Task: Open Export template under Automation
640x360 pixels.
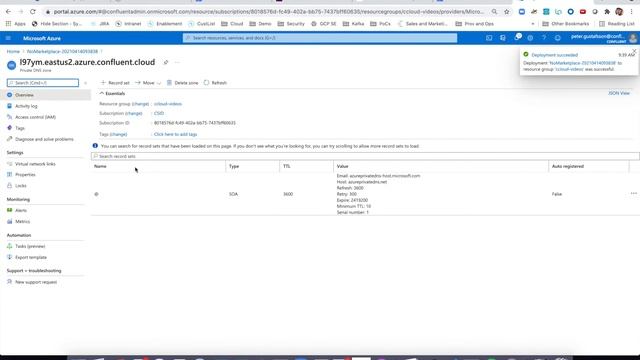Action: tap(31, 258)
